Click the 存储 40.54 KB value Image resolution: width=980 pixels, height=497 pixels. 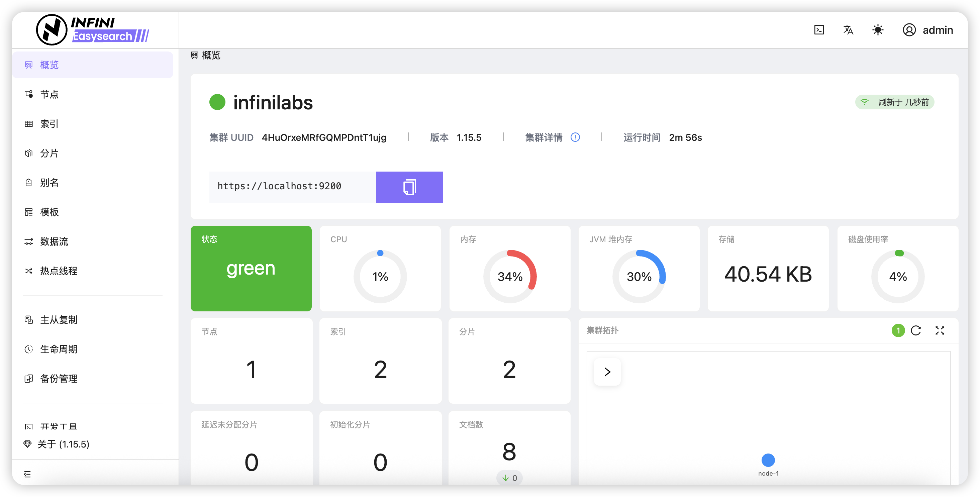768,274
